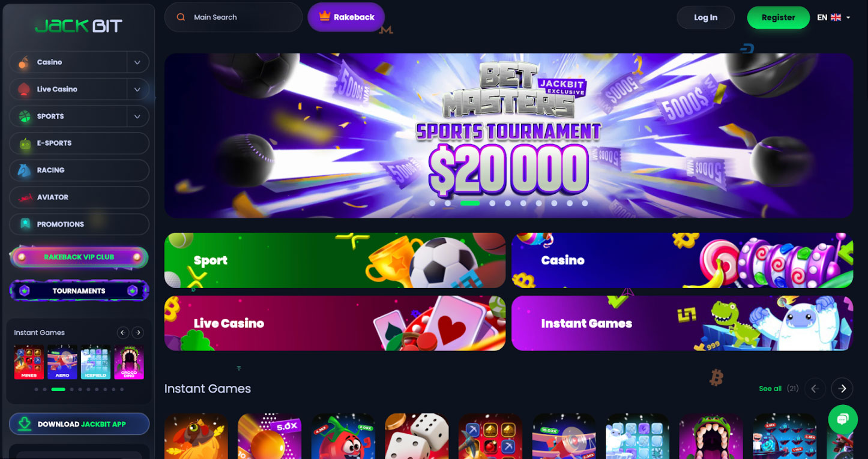Show previous Instant Games in sidebar carousel
Screen dimensions: 868x459
point(123,332)
